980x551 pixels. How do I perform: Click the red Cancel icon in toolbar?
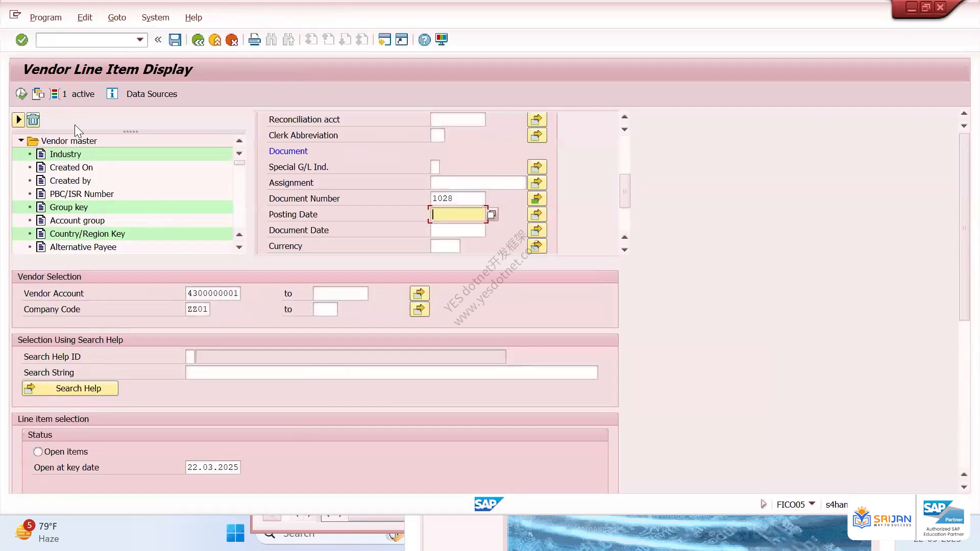(x=232, y=40)
